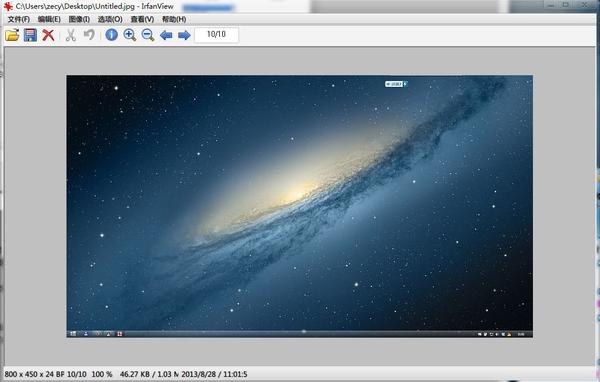This screenshot has height=382, width=600.
Task: Click the IrfanView red splat title bar icon
Action: [8, 6]
